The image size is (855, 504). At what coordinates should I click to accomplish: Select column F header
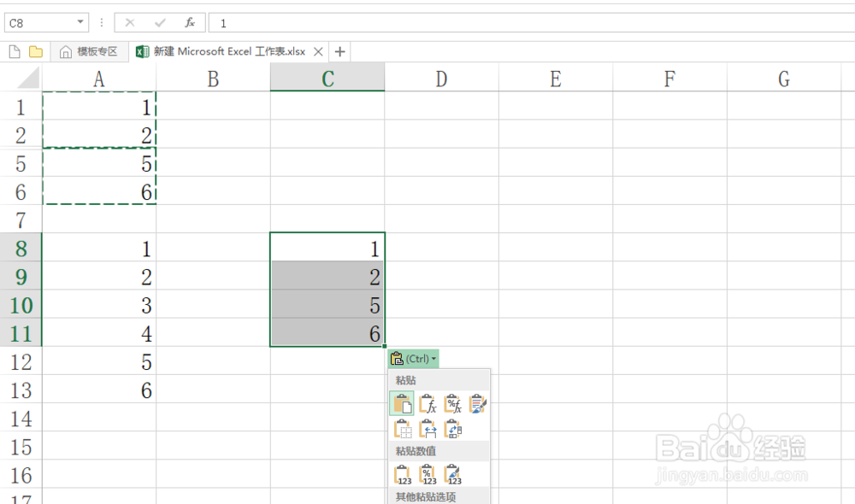669,79
